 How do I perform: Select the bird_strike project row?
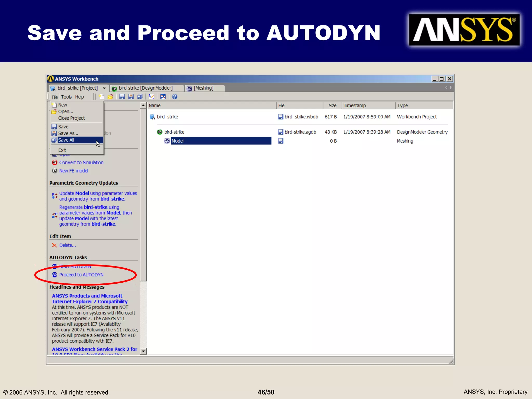(299, 117)
